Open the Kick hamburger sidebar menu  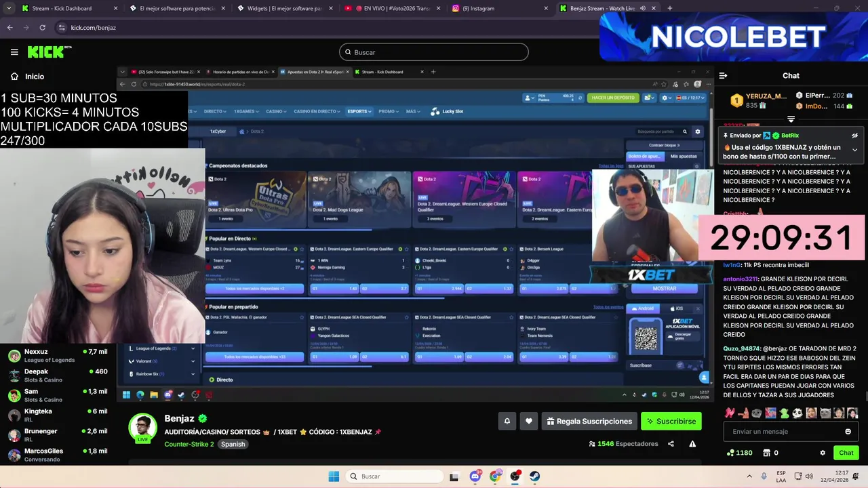14,52
